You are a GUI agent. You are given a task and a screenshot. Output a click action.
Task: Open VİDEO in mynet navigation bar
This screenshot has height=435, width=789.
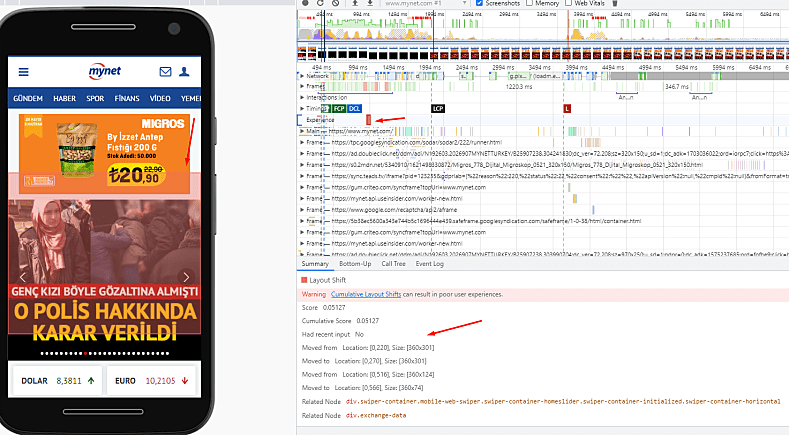[x=160, y=99]
